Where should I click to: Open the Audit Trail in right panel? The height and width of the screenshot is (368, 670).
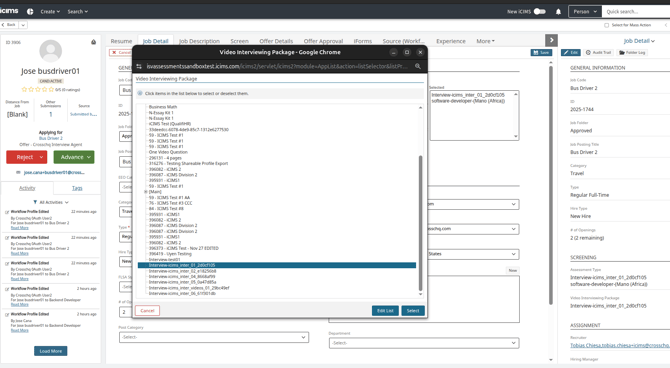(x=598, y=53)
